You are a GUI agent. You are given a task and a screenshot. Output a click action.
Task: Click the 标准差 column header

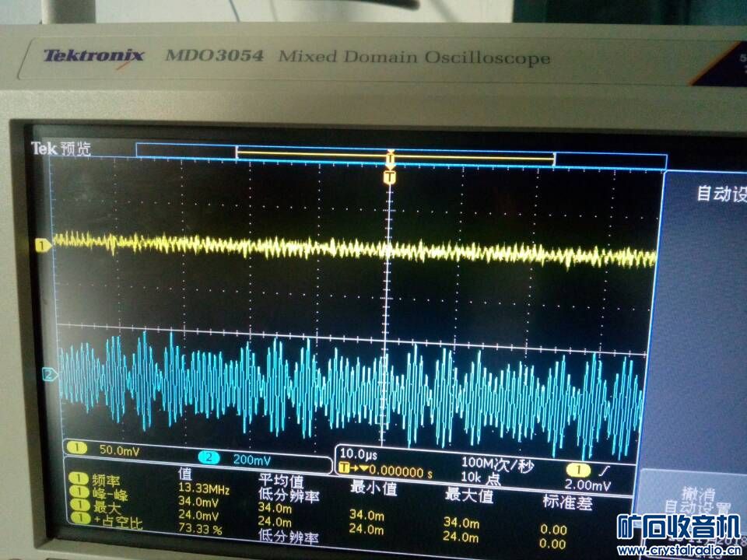[x=566, y=502]
